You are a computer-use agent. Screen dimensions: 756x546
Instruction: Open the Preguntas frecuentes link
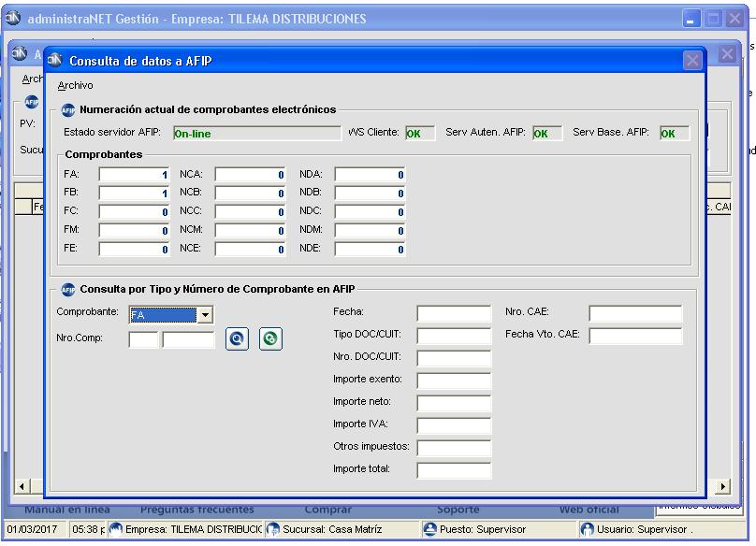[197, 510]
